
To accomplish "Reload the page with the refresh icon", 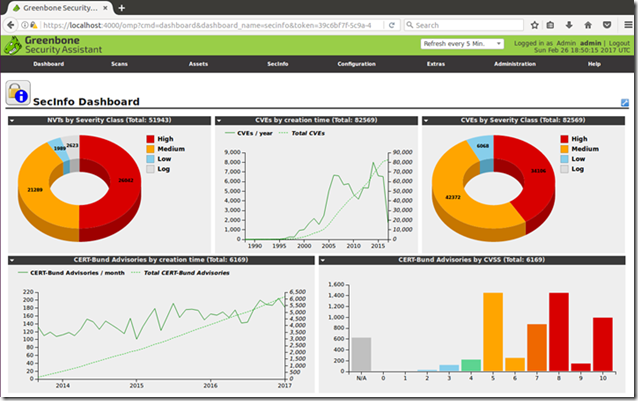I will [x=391, y=25].
